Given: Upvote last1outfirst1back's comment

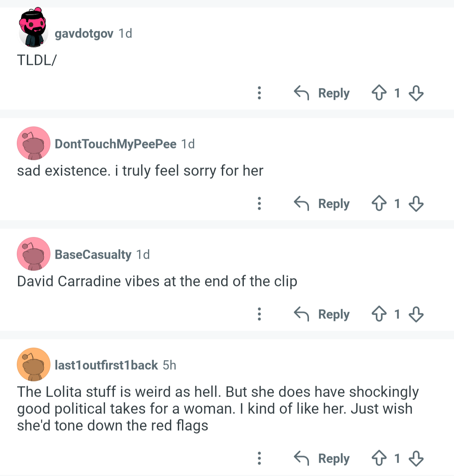Looking at the screenshot, I should 379,458.
